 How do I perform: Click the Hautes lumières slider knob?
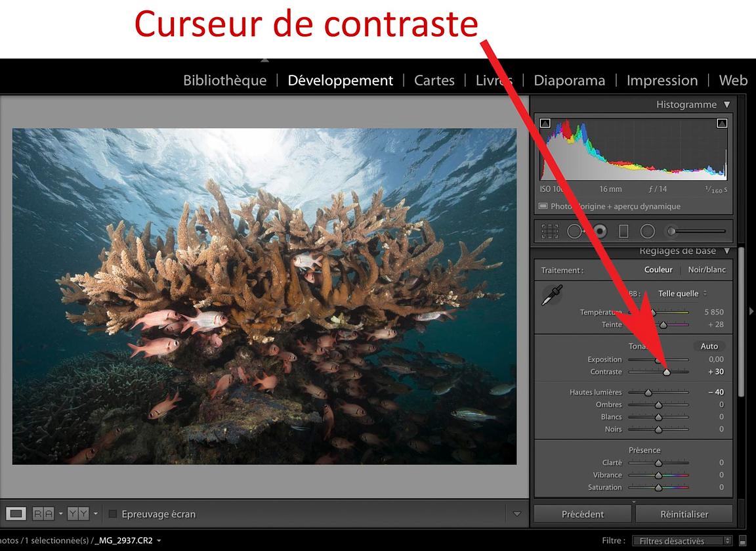click(x=648, y=393)
